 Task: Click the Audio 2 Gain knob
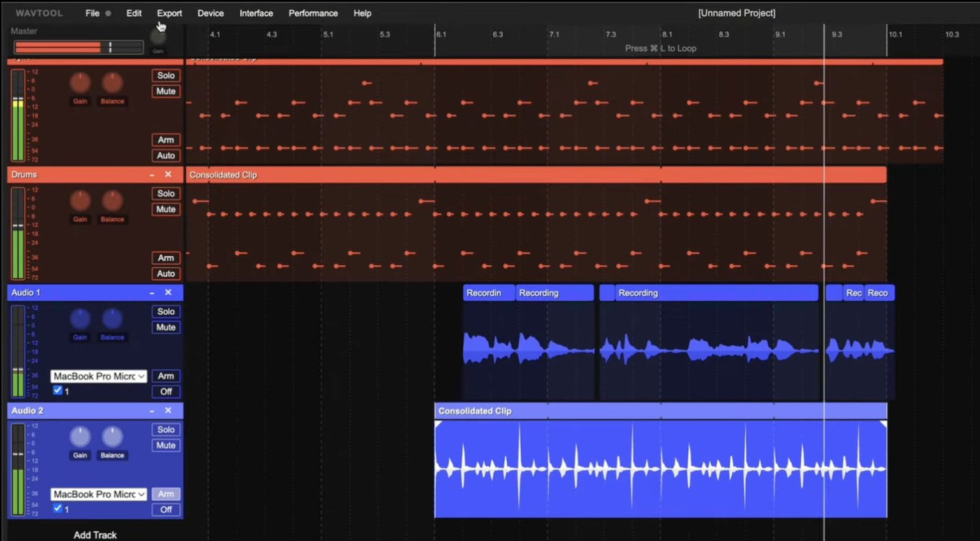(x=80, y=437)
